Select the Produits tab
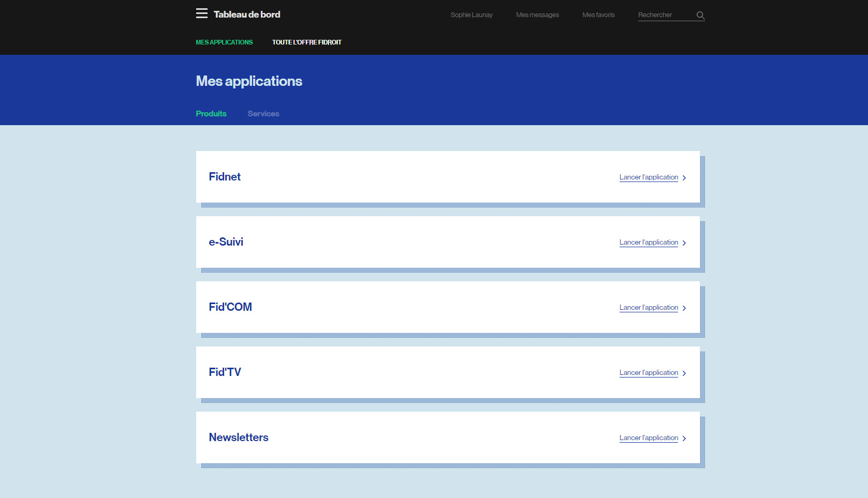The image size is (868, 498). coord(211,114)
